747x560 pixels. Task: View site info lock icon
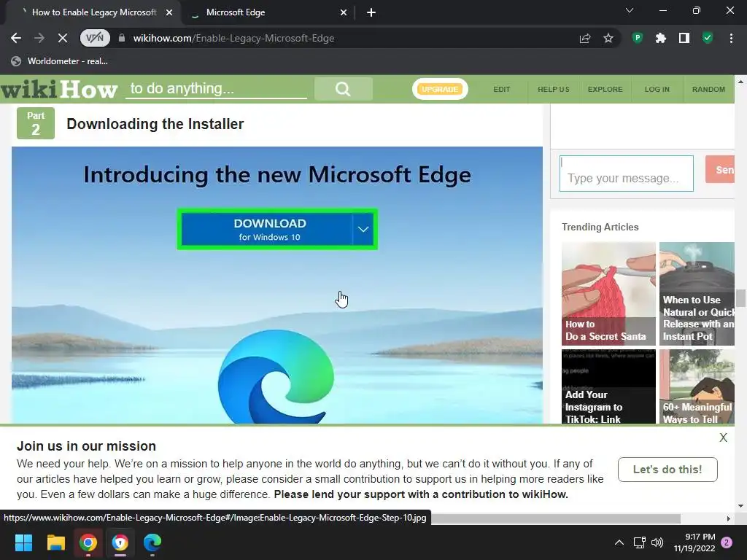click(122, 38)
